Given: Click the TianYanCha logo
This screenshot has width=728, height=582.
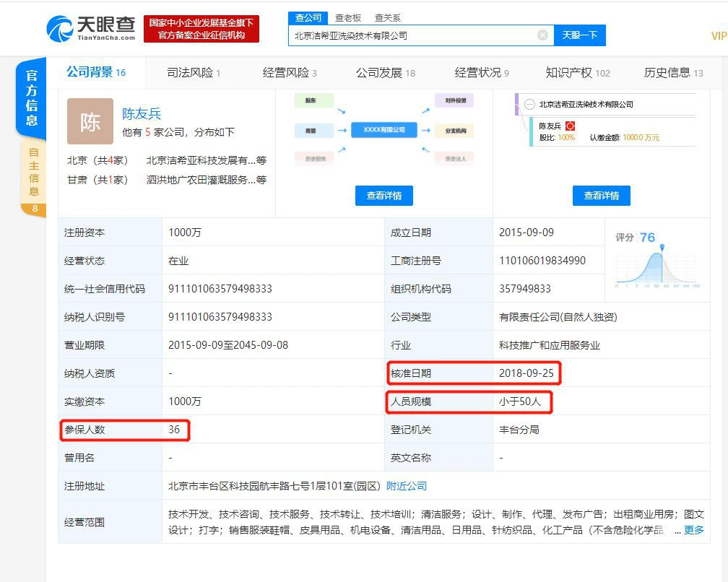Looking at the screenshot, I should 91,29.
